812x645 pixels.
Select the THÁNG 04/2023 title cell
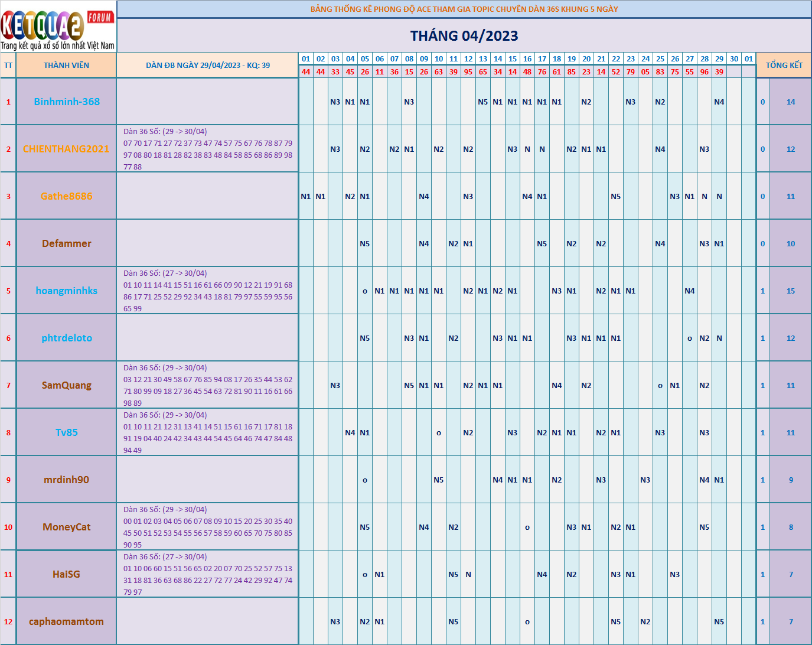(464, 36)
